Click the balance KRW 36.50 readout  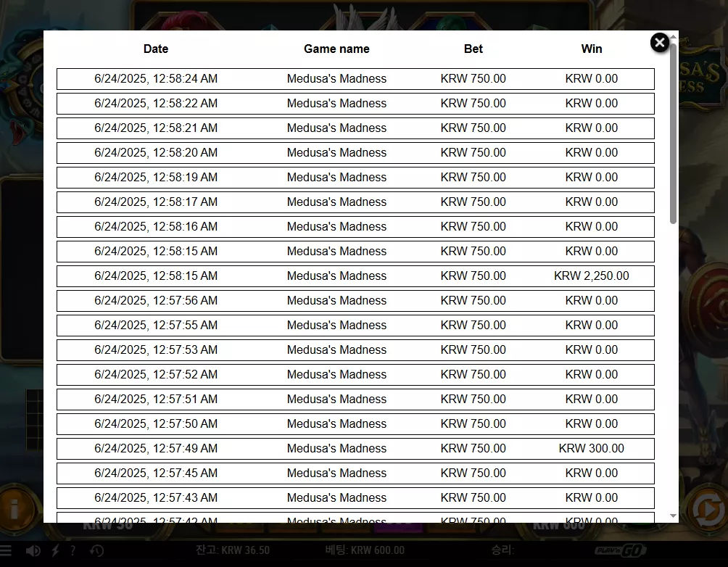233,550
